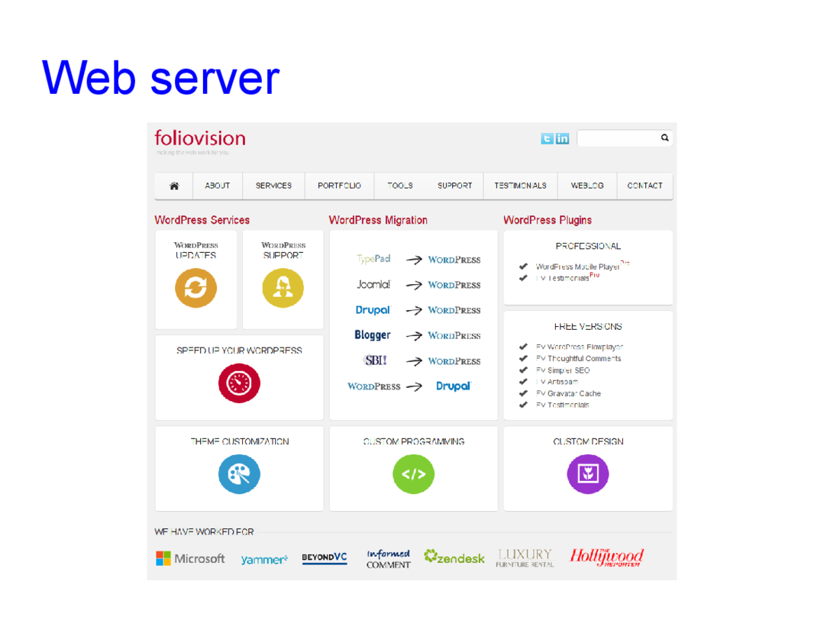Image resolution: width=840 pixels, height=630 pixels.
Task: Click the Luxury Furniture Rental logo
Action: pos(525,557)
